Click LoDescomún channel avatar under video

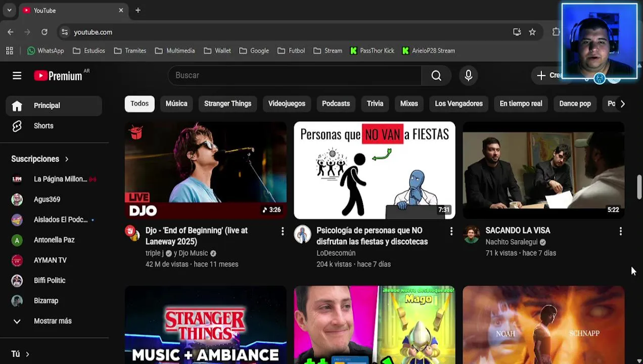[x=302, y=234]
